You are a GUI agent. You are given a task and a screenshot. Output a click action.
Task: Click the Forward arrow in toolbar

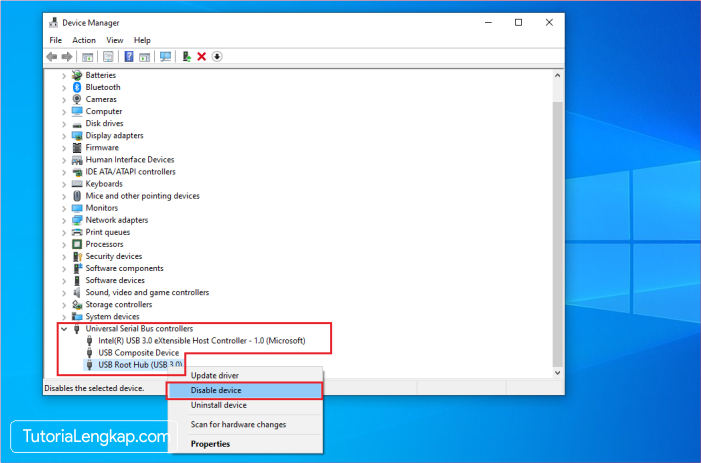click(67, 57)
